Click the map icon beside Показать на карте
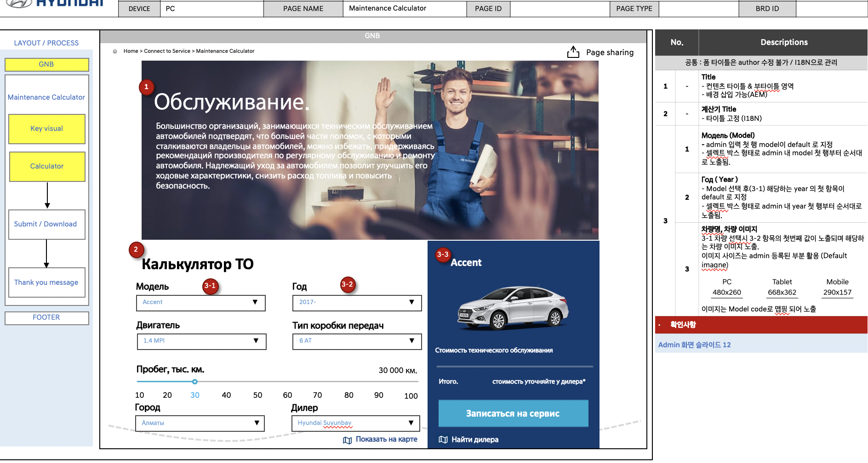868x463 pixels. pyautogui.click(x=347, y=440)
